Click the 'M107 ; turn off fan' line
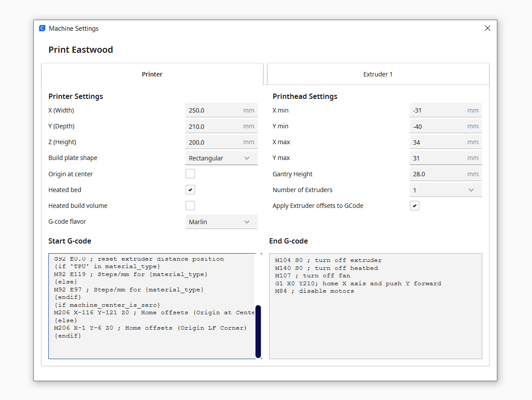 [x=313, y=276]
